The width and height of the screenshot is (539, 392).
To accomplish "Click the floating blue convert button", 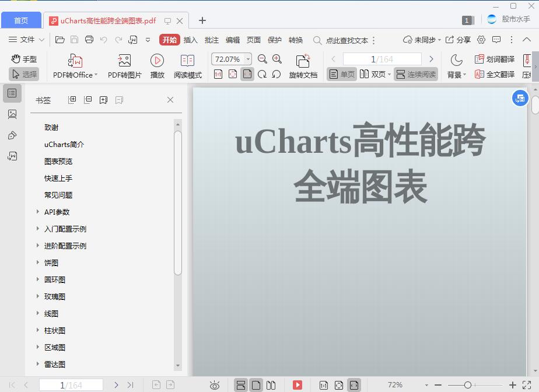I will [x=520, y=99].
